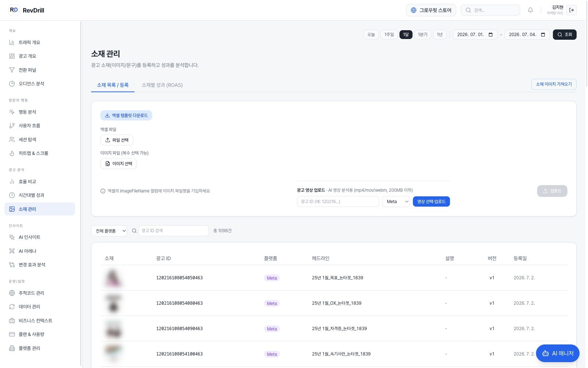Click the notification bell icon
The width and height of the screenshot is (588, 368).
[x=530, y=10]
